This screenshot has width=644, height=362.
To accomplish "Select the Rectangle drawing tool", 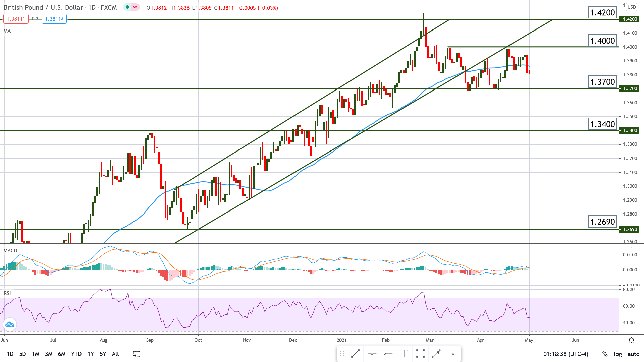I will 420,354.
